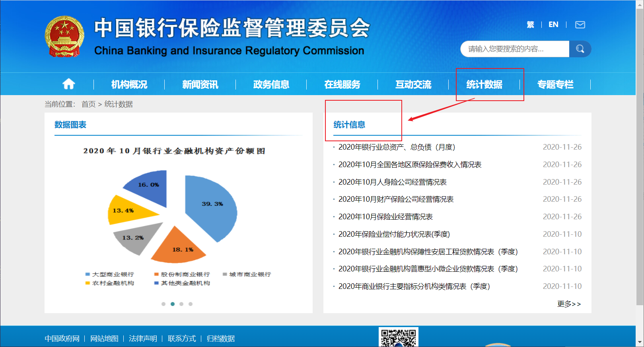Open 互动交流 menu

tap(413, 84)
